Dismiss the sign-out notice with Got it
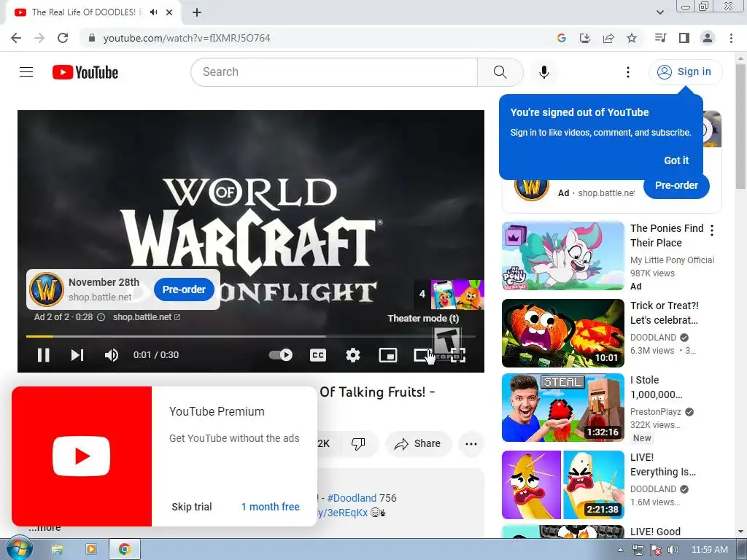747x560 pixels. 676,160
